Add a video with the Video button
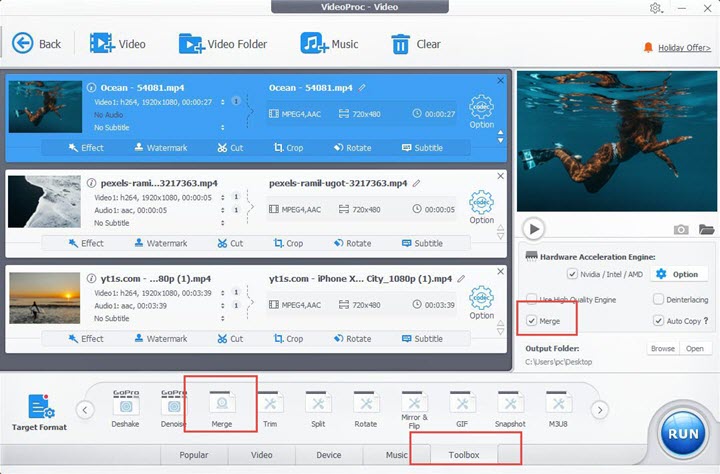The height and width of the screenshot is (474, 720). click(x=118, y=44)
